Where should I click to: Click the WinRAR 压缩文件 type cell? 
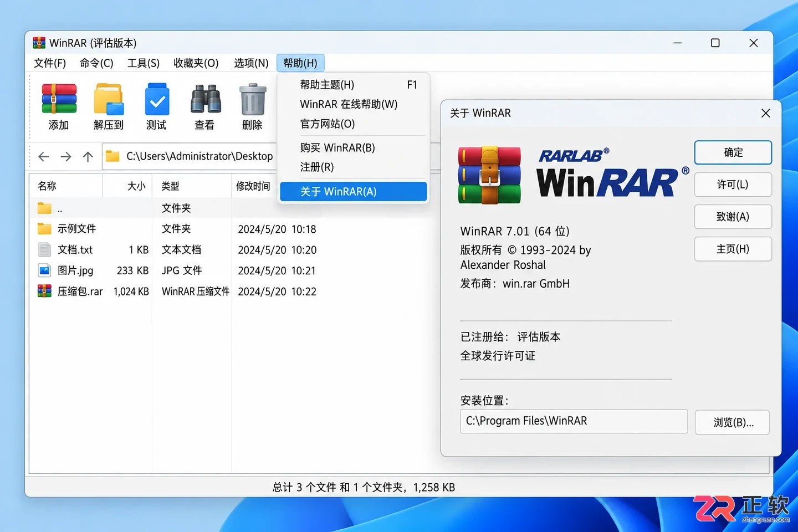[x=196, y=291]
